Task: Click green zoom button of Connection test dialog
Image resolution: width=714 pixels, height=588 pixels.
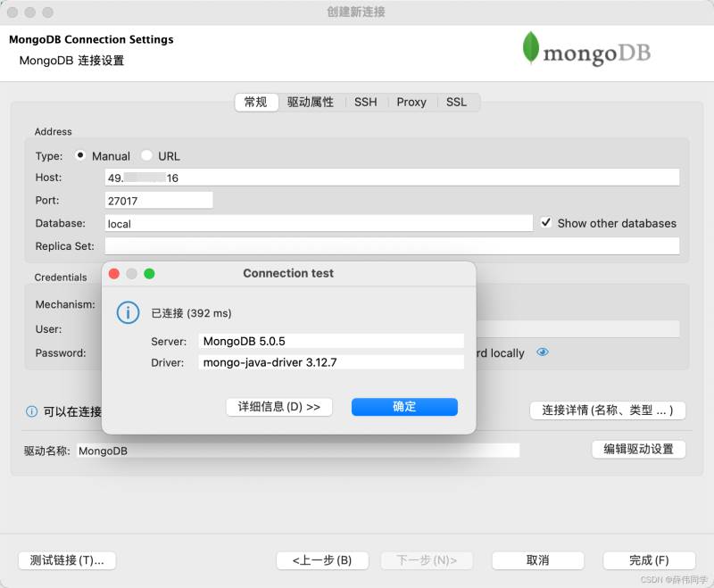Action: pos(149,274)
